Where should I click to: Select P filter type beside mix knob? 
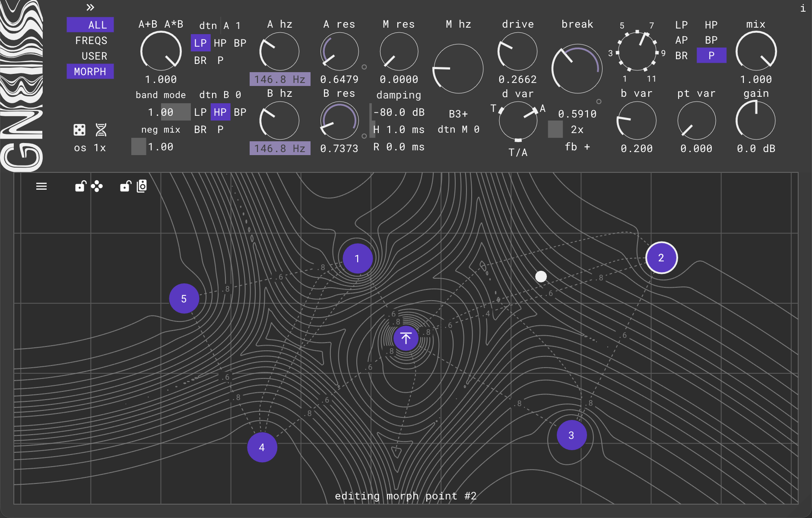(x=711, y=55)
